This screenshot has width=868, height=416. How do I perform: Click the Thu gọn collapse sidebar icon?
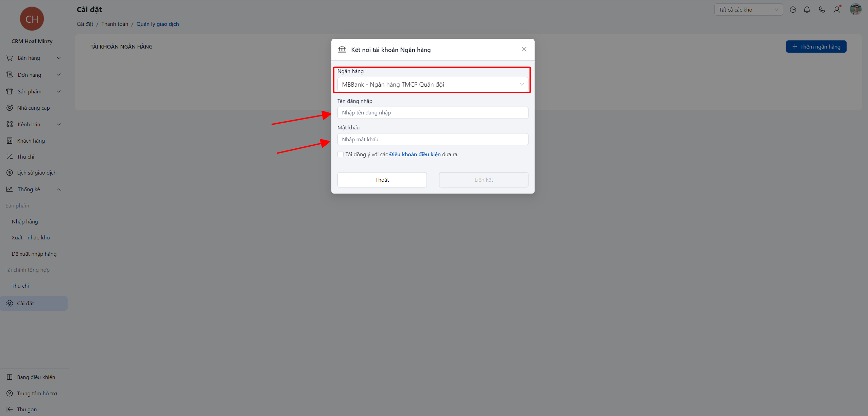10,409
